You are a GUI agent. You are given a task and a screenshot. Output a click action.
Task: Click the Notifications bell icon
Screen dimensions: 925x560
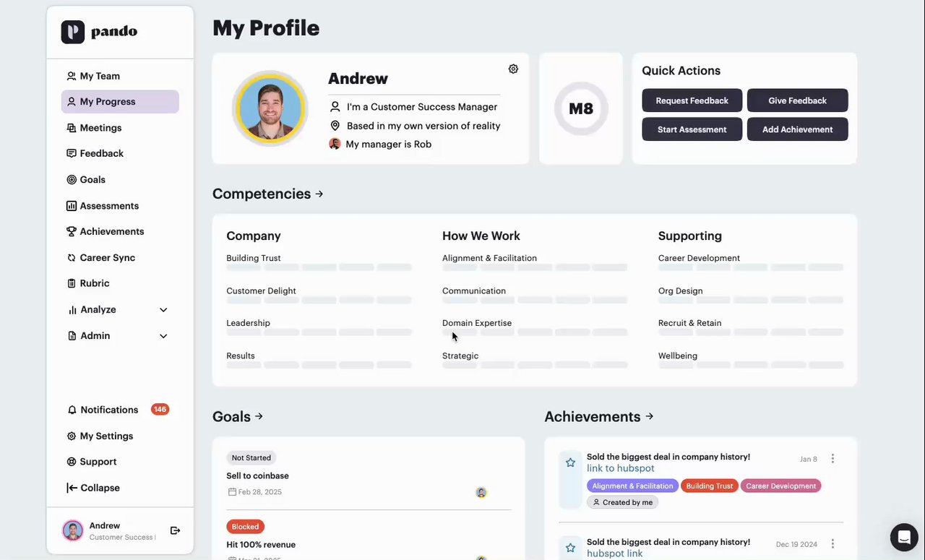[72, 410]
